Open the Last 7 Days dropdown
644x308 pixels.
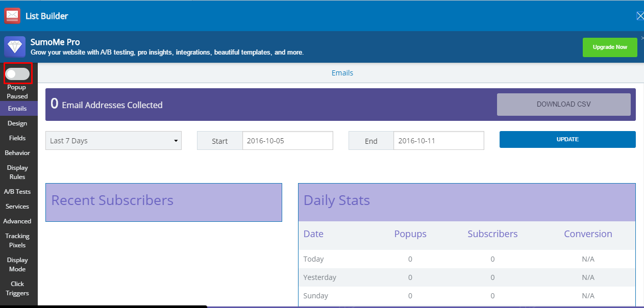point(113,141)
